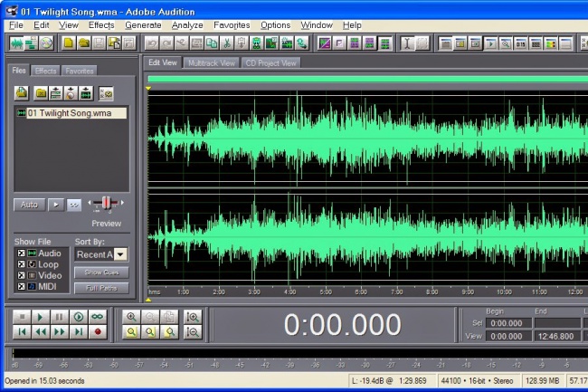Open a file using the toolbar folder icon
The image size is (588, 392).
pyautogui.click(x=83, y=43)
